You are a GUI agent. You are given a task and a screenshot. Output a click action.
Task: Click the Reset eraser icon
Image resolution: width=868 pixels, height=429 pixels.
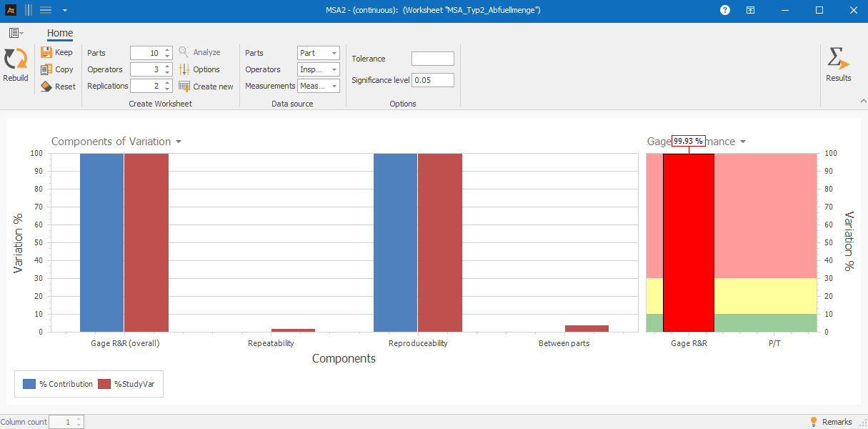point(46,87)
